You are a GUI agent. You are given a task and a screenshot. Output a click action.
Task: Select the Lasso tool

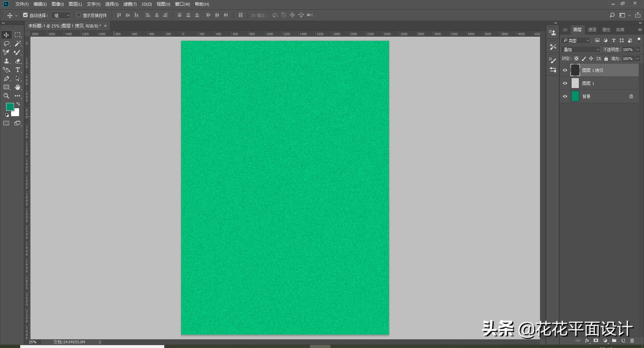click(6, 44)
